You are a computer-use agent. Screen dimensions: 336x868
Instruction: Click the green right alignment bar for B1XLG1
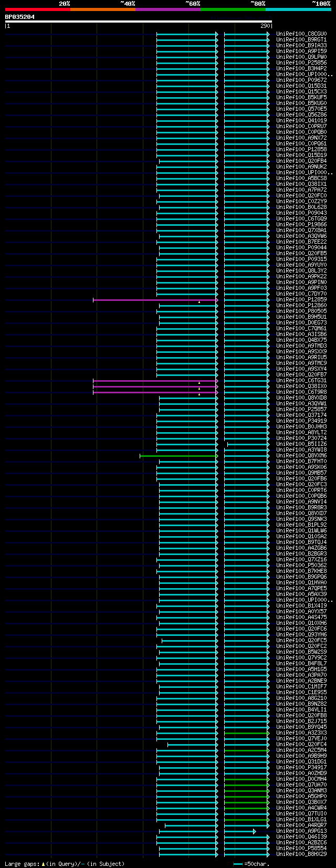click(x=247, y=820)
